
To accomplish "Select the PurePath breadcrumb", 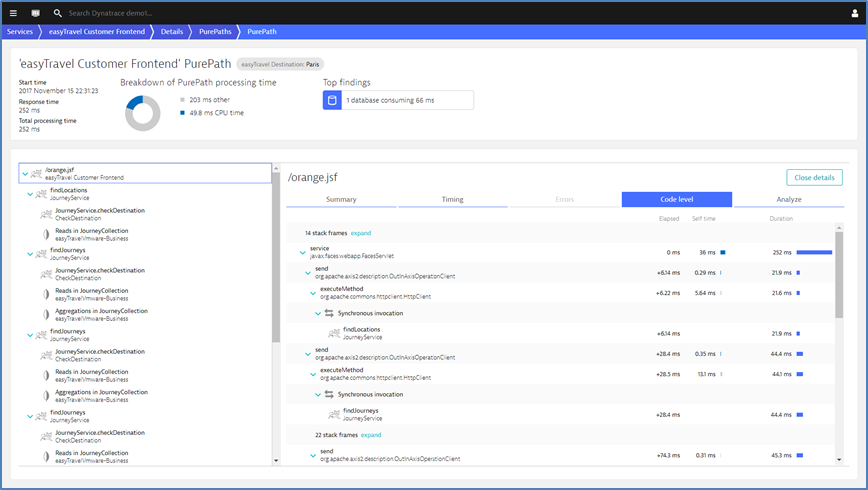I will [262, 32].
